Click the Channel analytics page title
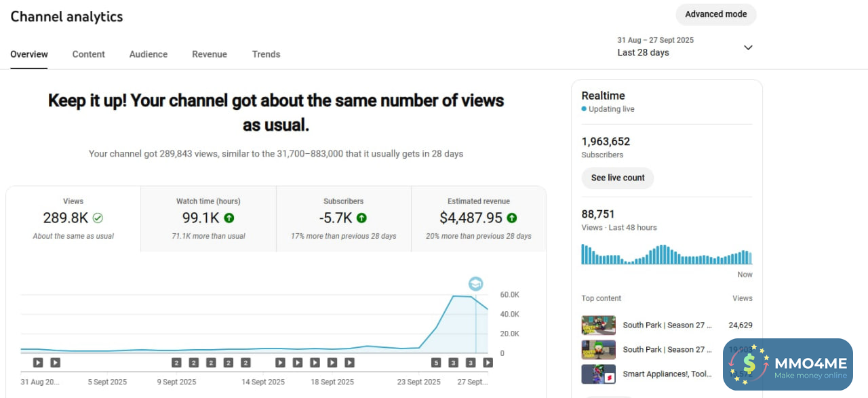 [66, 17]
